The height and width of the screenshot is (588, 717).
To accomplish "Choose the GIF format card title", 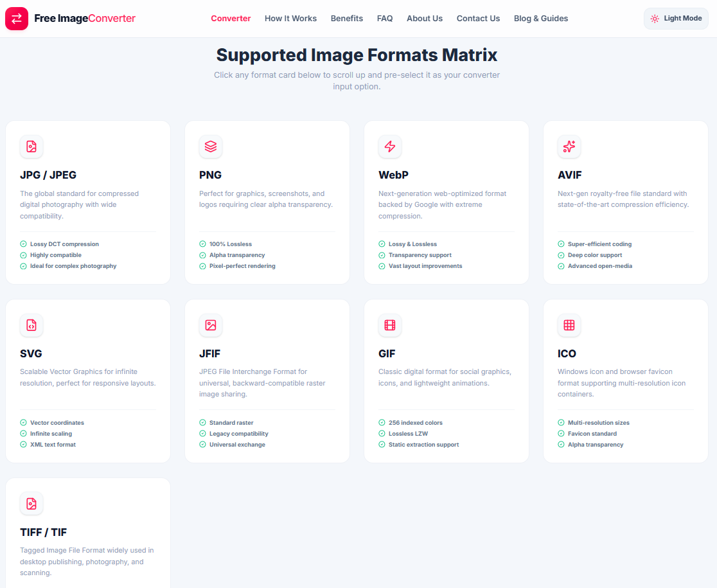I will click(386, 353).
